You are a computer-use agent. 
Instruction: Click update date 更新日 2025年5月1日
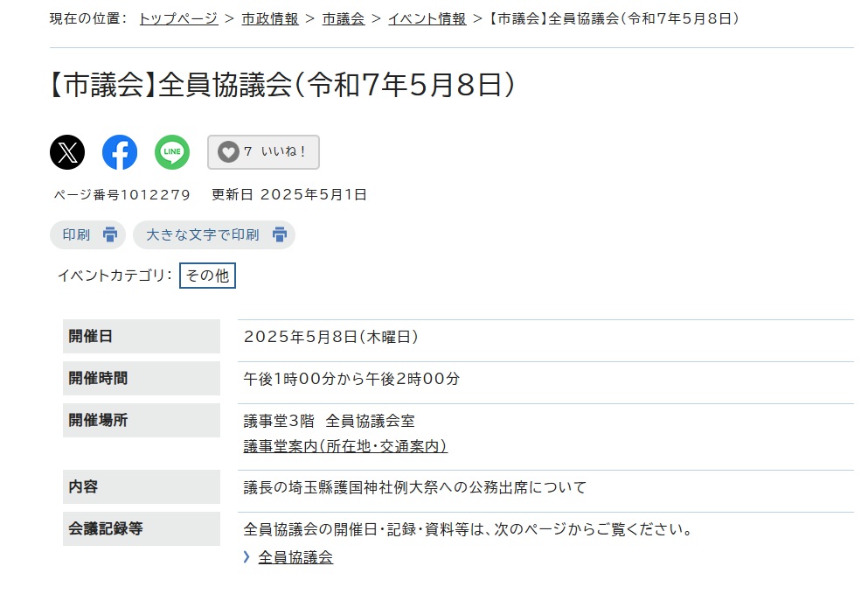(289, 194)
